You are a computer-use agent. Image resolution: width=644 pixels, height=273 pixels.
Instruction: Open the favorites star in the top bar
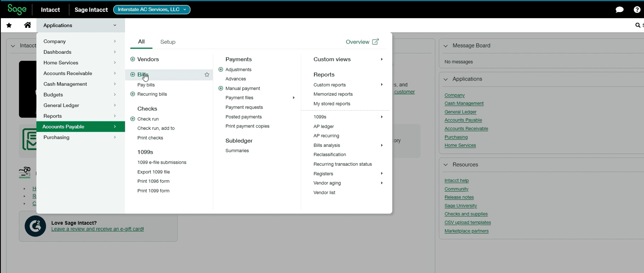point(9,25)
